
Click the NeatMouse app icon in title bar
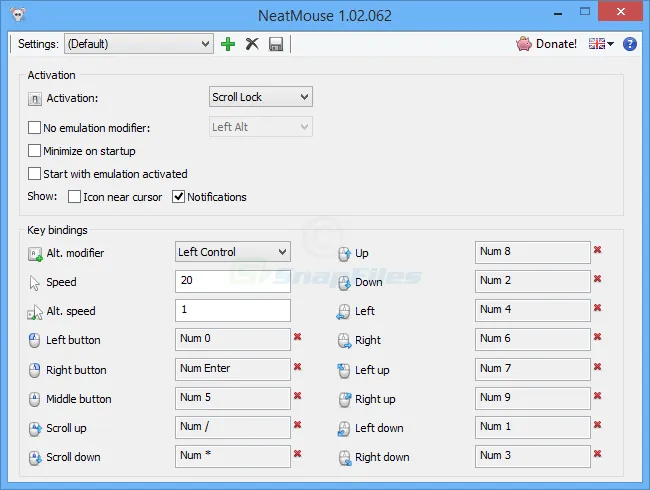tap(19, 15)
